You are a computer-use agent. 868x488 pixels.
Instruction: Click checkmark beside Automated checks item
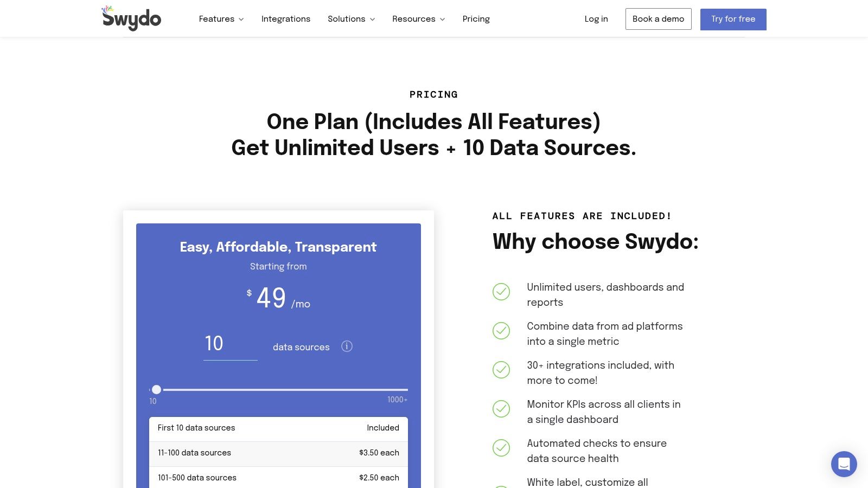point(501,448)
